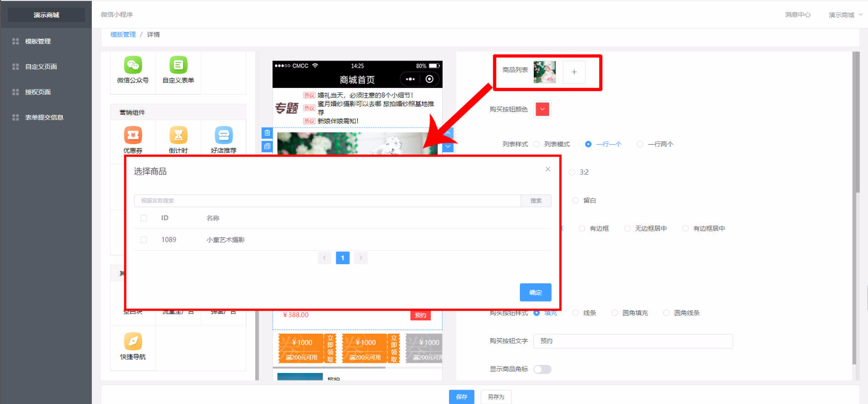Go to next page in dialog pagination

tap(361, 258)
